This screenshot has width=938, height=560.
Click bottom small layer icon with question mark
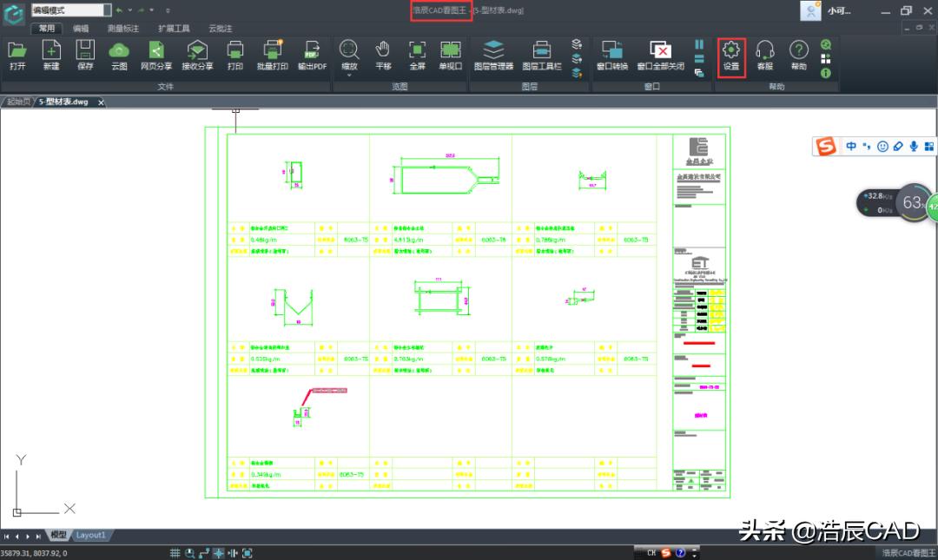pos(577,73)
